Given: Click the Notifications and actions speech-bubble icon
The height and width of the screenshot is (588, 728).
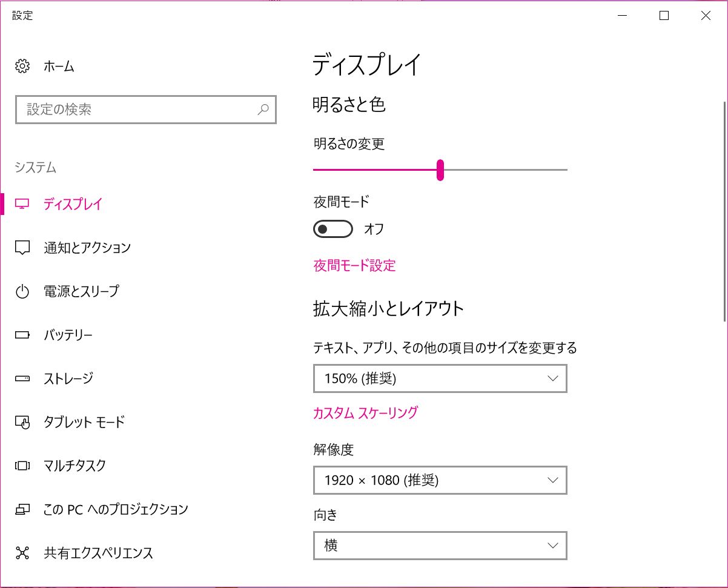Looking at the screenshot, I should pyautogui.click(x=22, y=248).
